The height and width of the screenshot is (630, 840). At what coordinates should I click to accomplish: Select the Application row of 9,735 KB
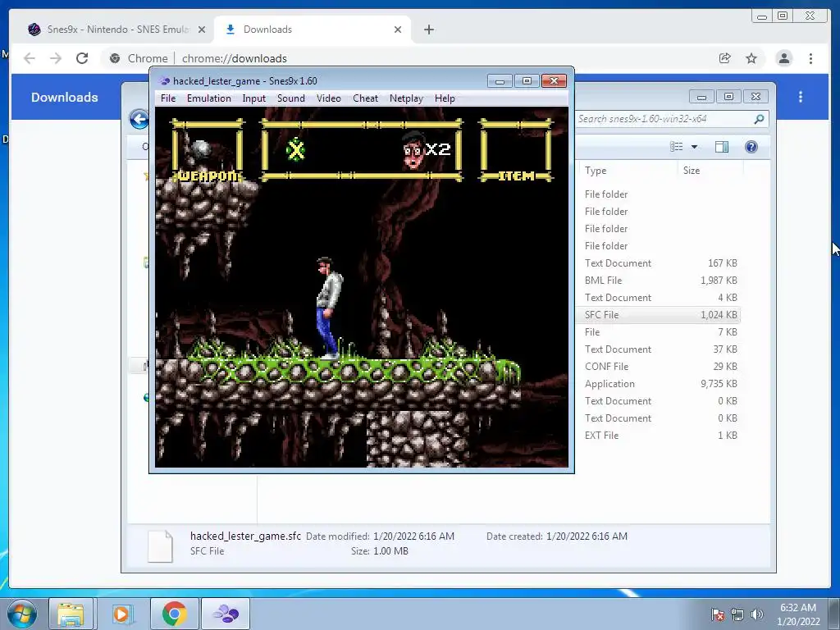tap(658, 384)
